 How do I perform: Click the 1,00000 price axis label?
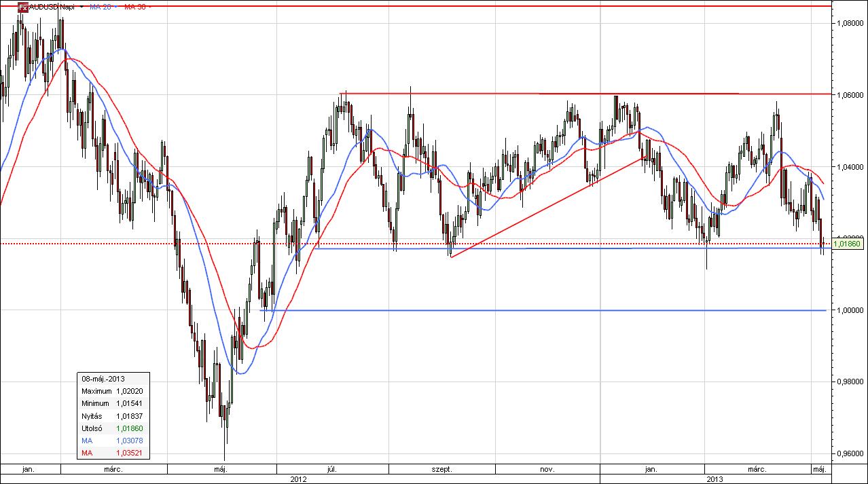point(849,311)
